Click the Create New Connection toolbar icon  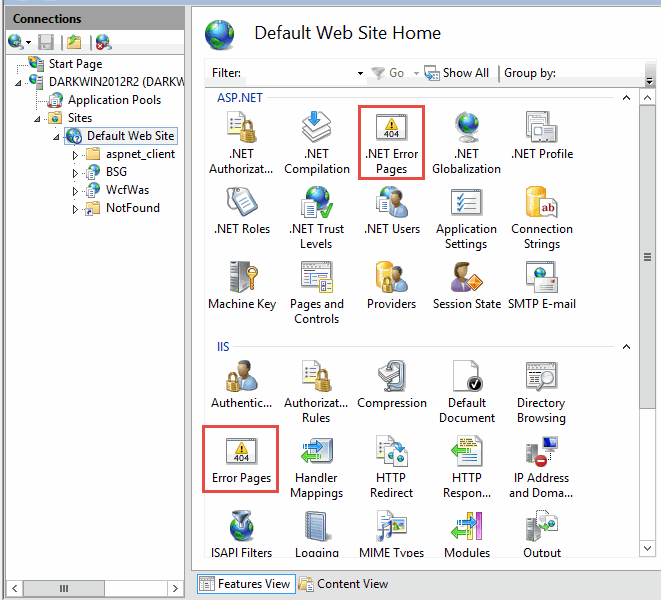click(x=16, y=42)
